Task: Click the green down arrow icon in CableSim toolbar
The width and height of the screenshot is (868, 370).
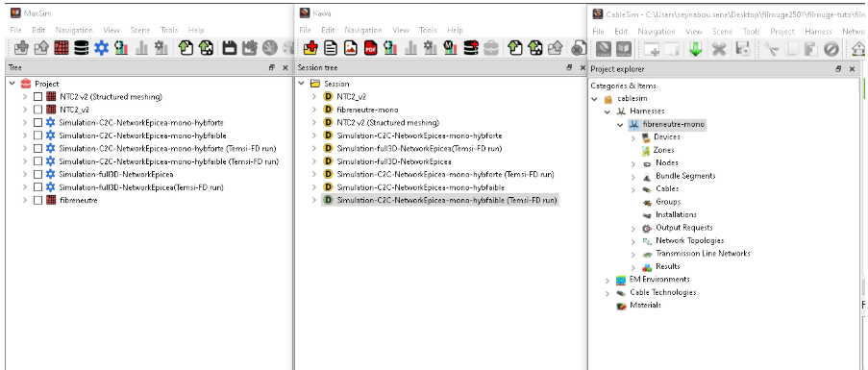Action: pos(695,49)
